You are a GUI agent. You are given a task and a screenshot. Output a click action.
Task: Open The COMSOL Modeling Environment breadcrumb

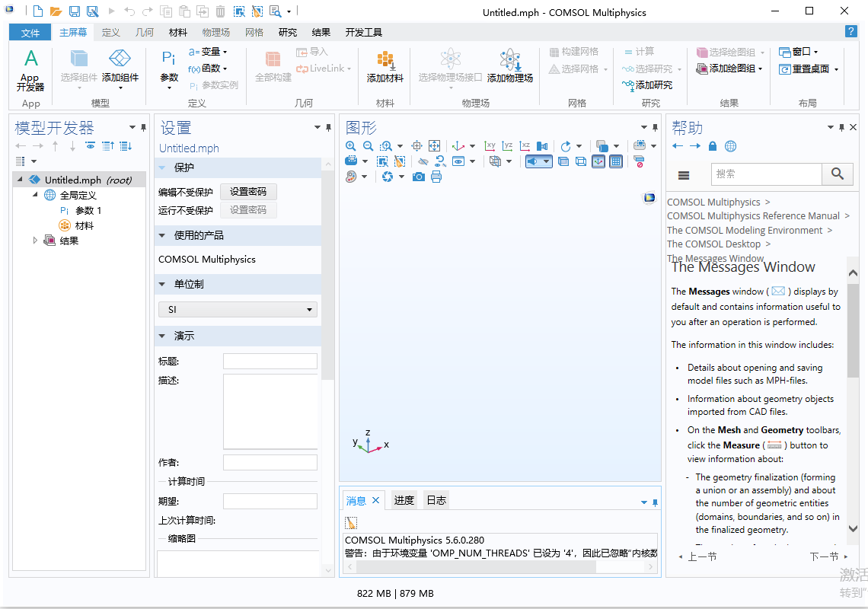745,231
